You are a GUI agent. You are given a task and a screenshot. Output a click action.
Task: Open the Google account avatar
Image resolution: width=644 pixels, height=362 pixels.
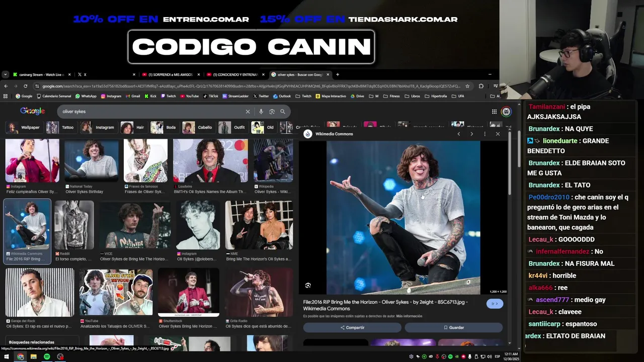point(506,112)
